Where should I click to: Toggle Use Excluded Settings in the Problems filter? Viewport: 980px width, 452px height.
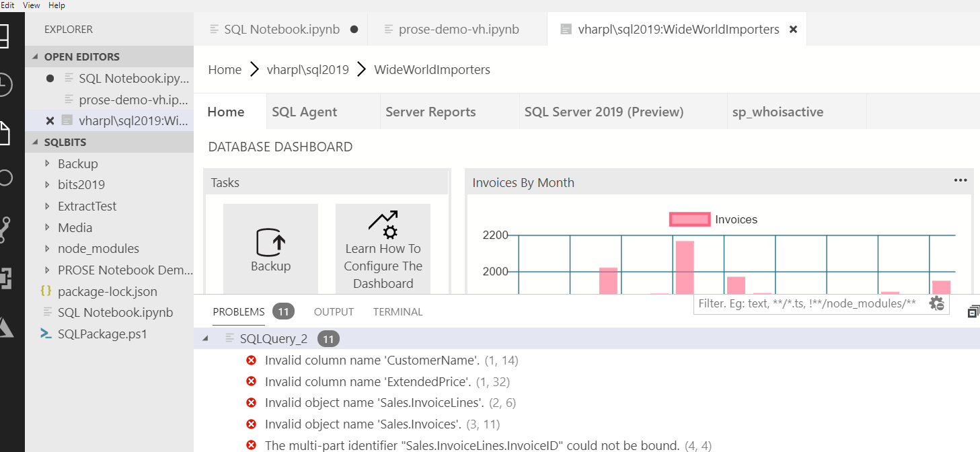pyautogui.click(x=936, y=304)
